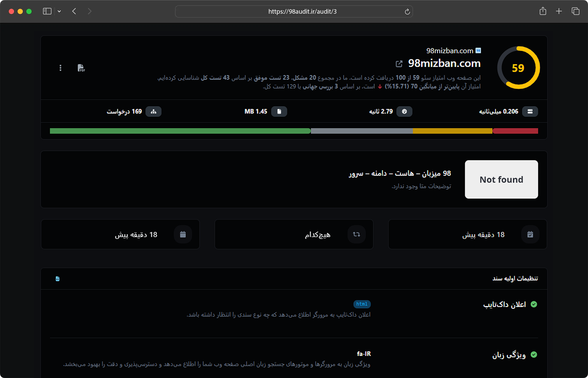Image resolution: width=588 pixels, height=378 pixels.
Task: Click the speedometer icon for 2.79 seconds
Action: (404, 111)
